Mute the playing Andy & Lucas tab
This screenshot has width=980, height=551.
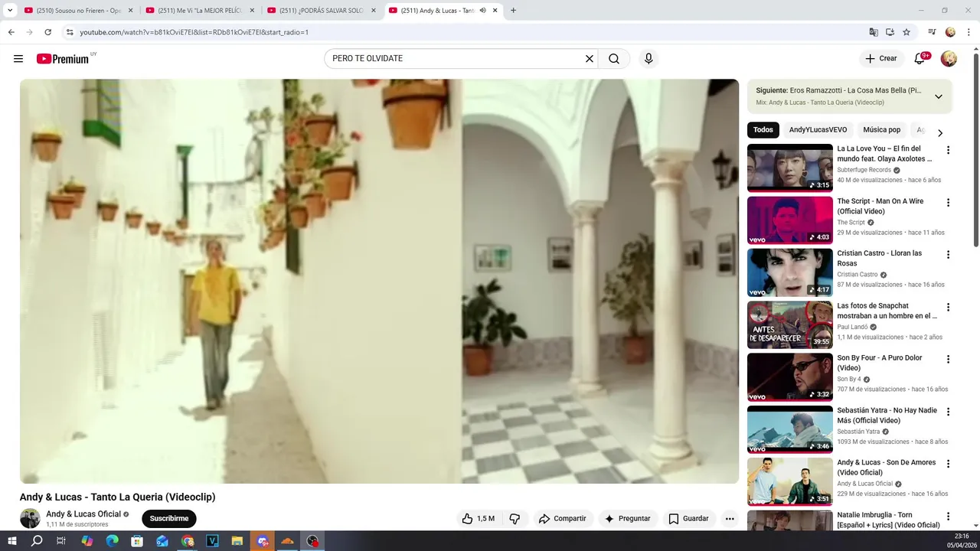pos(482,11)
